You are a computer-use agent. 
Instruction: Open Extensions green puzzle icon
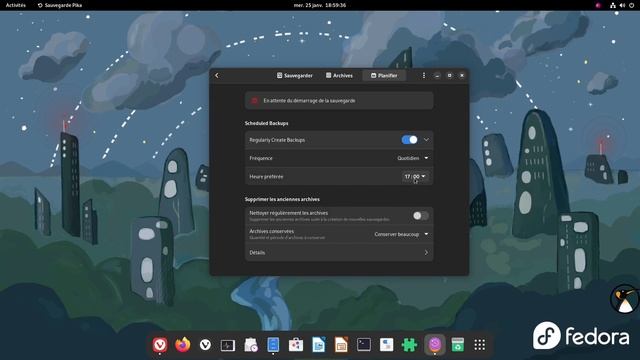[x=409, y=345]
